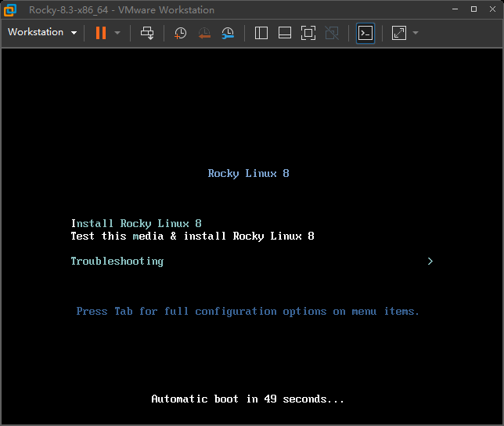Click the automatic boot countdown text

[x=247, y=399]
